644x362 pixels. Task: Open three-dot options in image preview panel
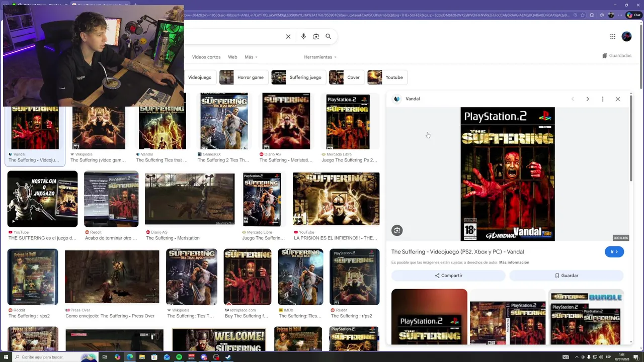pos(603,99)
